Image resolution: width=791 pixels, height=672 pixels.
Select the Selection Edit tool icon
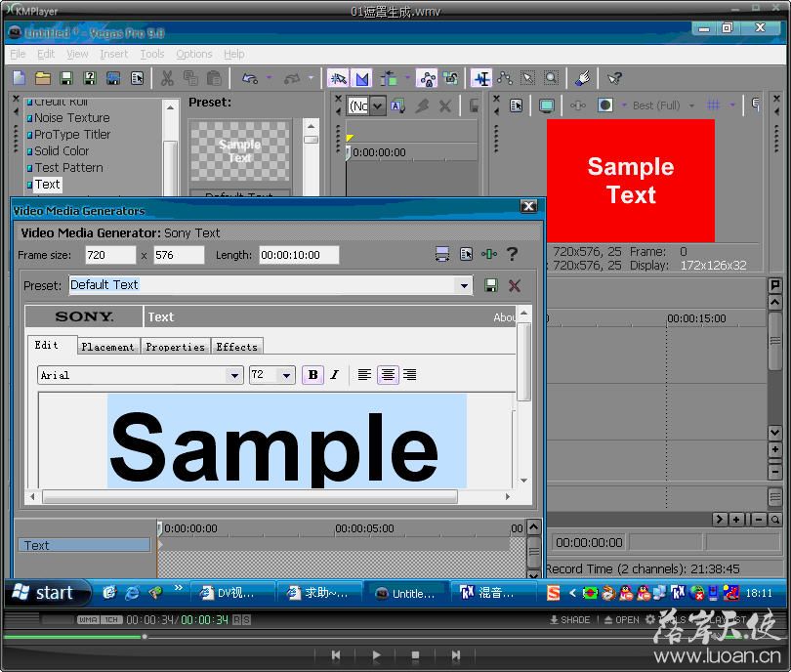pos(528,78)
